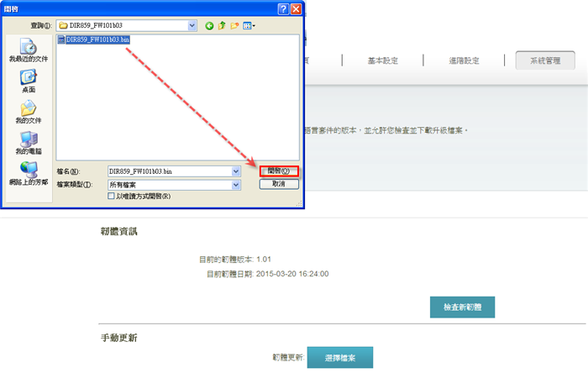
Task: Go up one folder level
Action: (222, 25)
